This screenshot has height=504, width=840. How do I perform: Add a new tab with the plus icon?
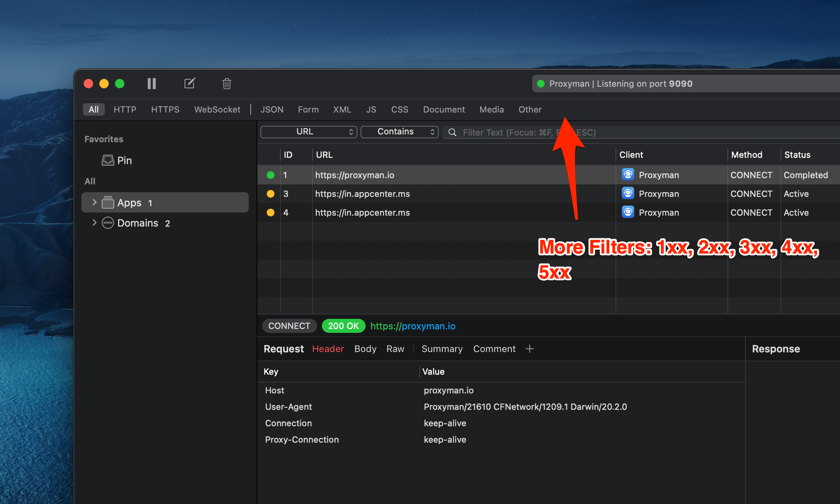(529, 349)
